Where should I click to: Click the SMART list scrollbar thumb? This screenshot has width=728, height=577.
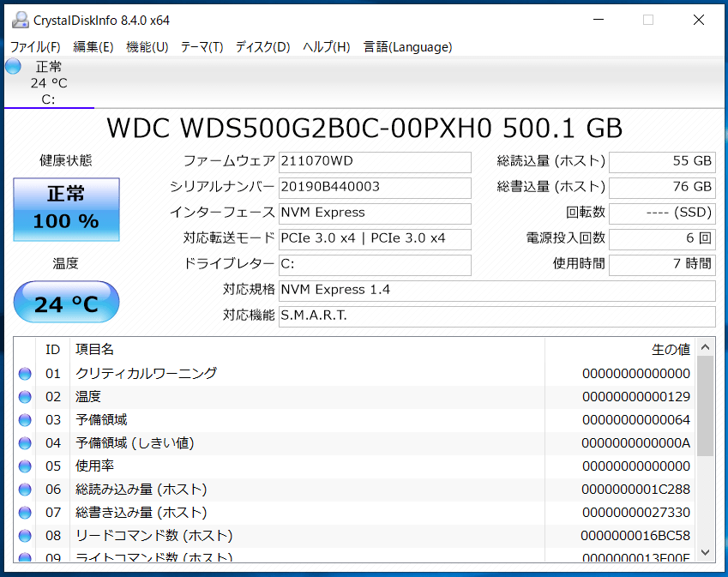705,406
